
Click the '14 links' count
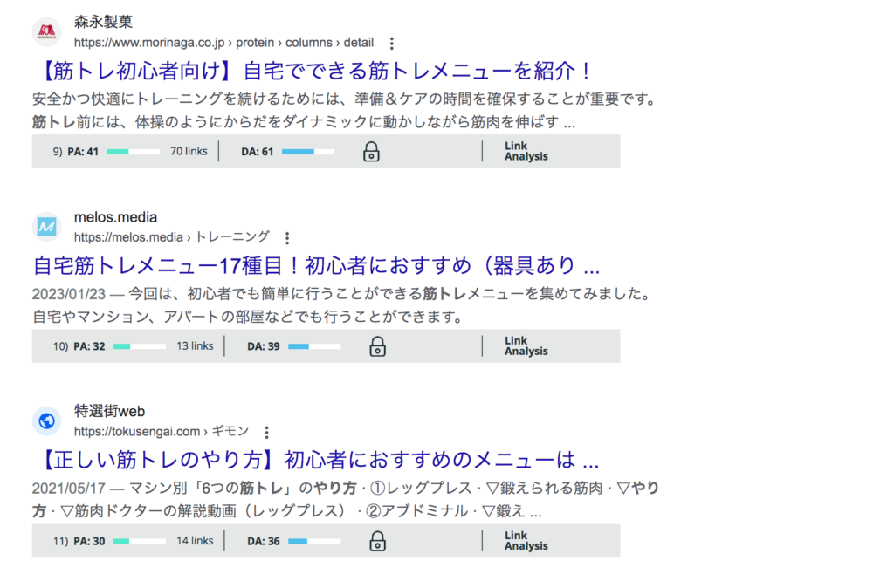tap(195, 541)
